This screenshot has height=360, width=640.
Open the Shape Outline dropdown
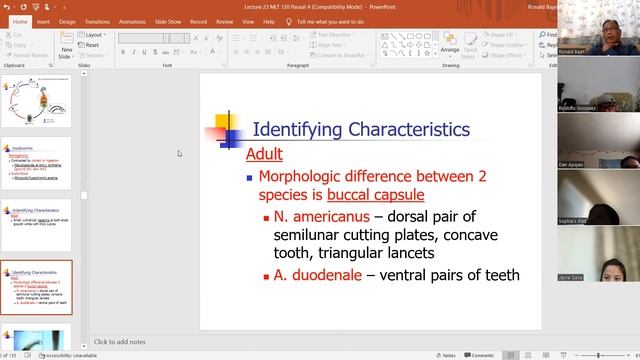click(504, 45)
